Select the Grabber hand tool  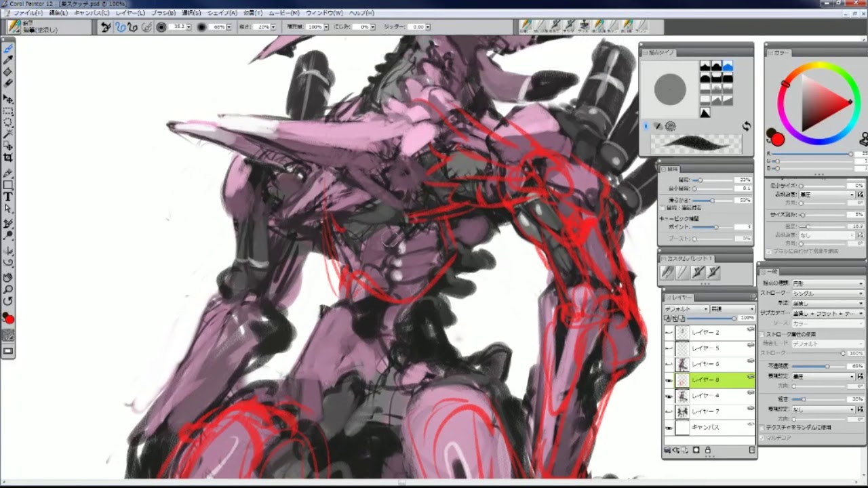8,277
